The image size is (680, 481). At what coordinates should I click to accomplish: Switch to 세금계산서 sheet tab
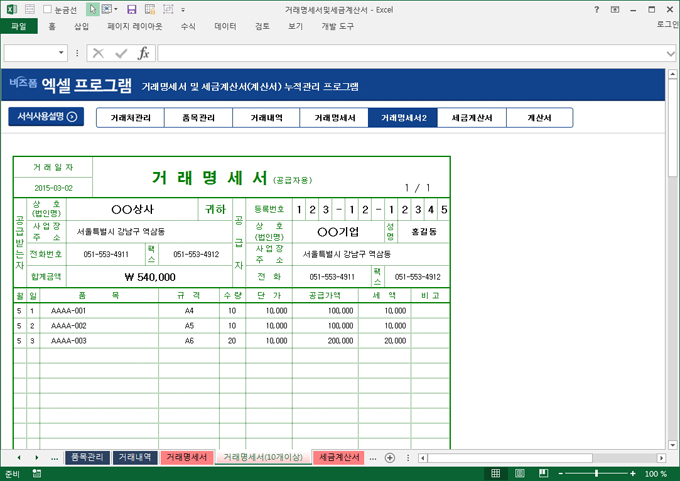click(339, 457)
